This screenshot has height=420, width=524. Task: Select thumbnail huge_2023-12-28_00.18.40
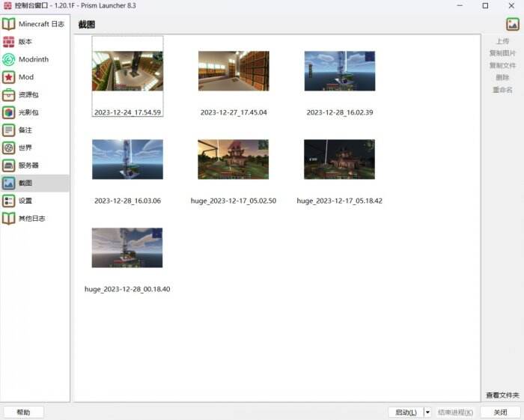click(127, 248)
